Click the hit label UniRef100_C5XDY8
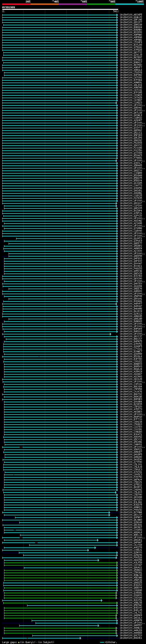 131,72
